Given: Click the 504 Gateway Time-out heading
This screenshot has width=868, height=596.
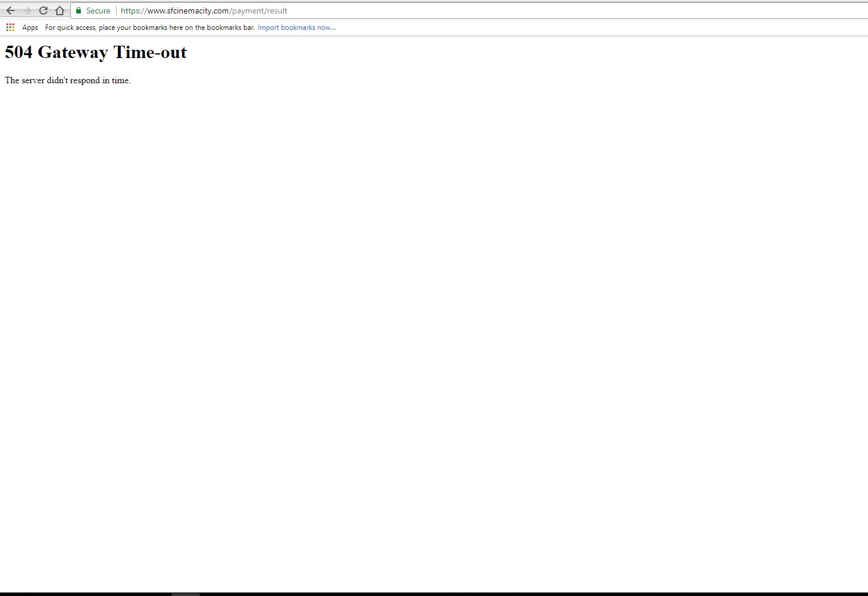Looking at the screenshot, I should [x=96, y=53].
